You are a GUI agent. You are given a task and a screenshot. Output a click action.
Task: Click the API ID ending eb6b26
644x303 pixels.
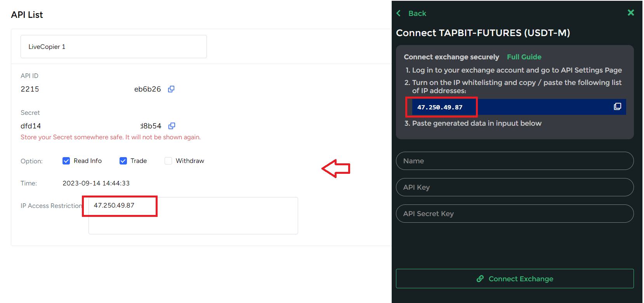tap(148, 89)
